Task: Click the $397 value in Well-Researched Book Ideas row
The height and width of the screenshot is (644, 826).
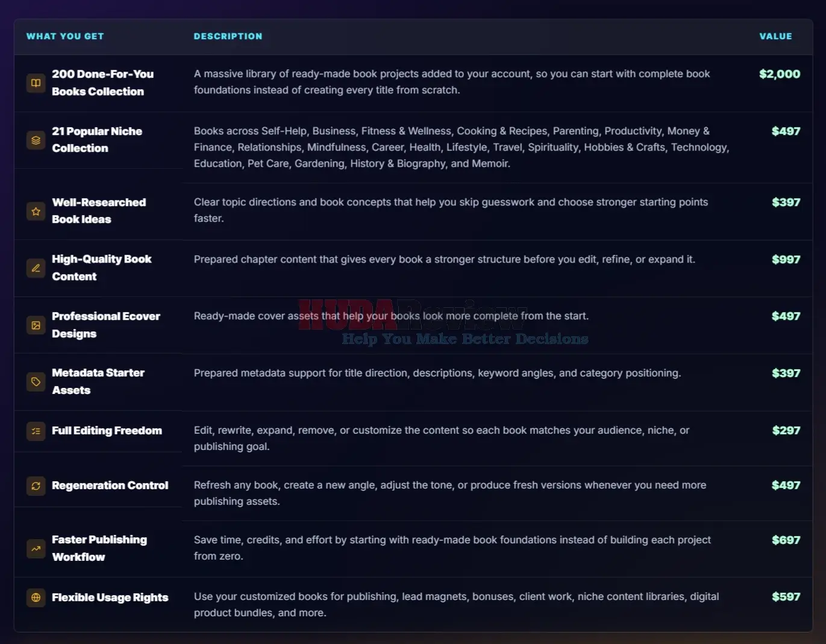Action: click(x=786, y=202)
